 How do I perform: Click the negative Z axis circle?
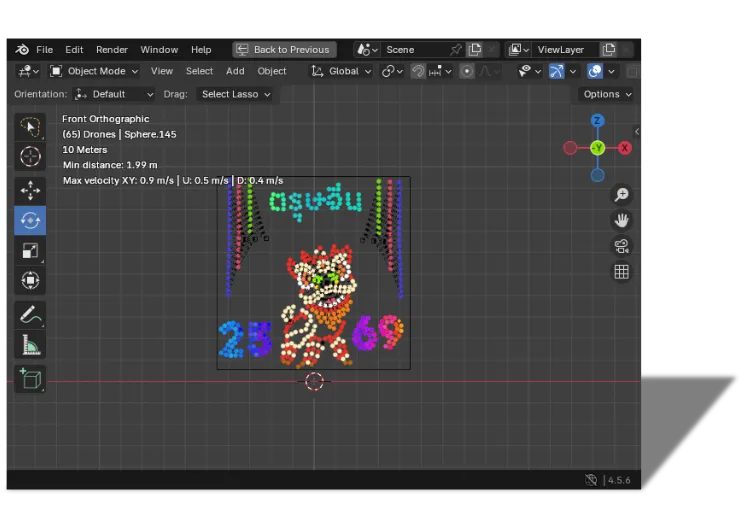tap(597, 175)
